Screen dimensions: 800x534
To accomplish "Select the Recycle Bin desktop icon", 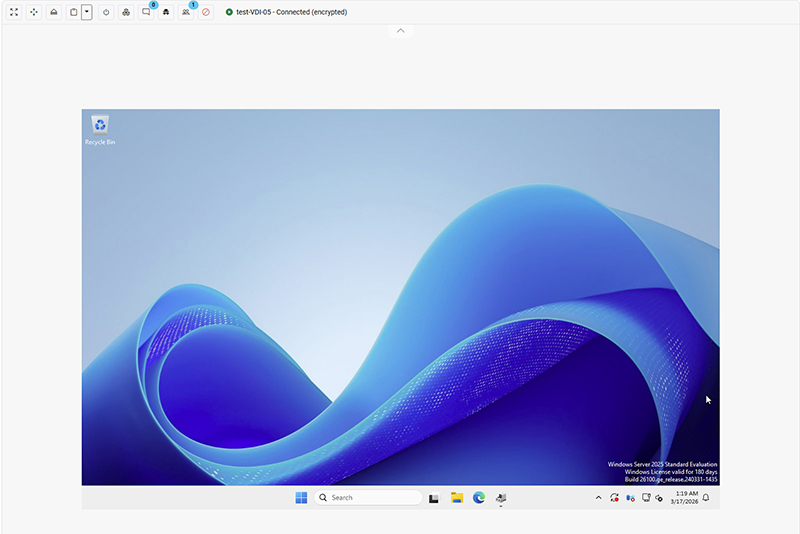I will coord(100,131).
